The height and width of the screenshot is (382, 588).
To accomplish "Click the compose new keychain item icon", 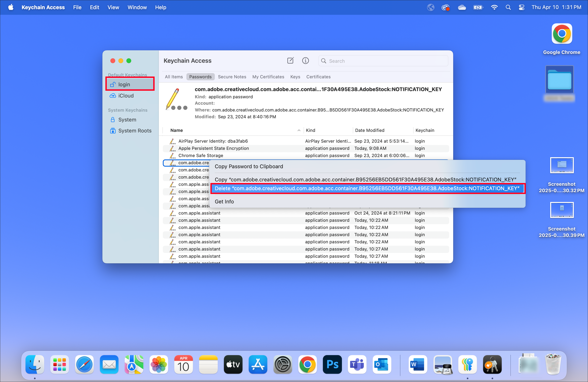I will pos(290,61).
